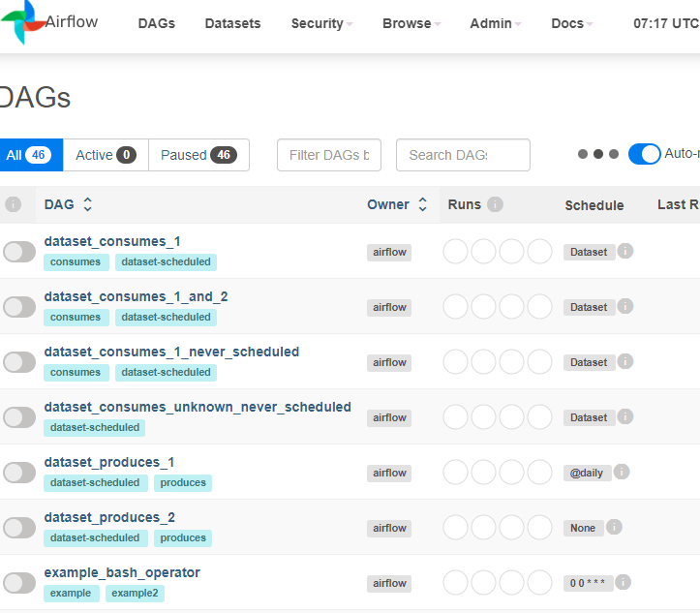
Task: Click last run circle for dataset_produces_2
Action: click(539, 527)
